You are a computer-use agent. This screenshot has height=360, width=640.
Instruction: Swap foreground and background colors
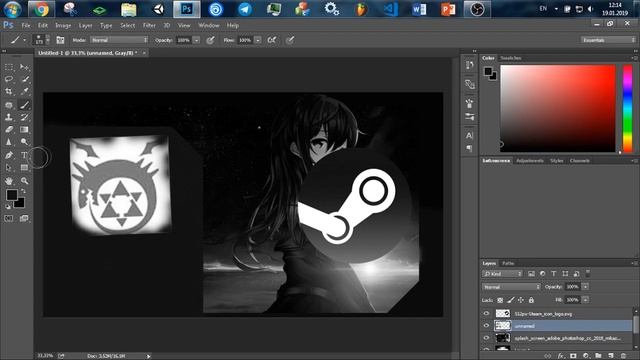click(23, 191)
